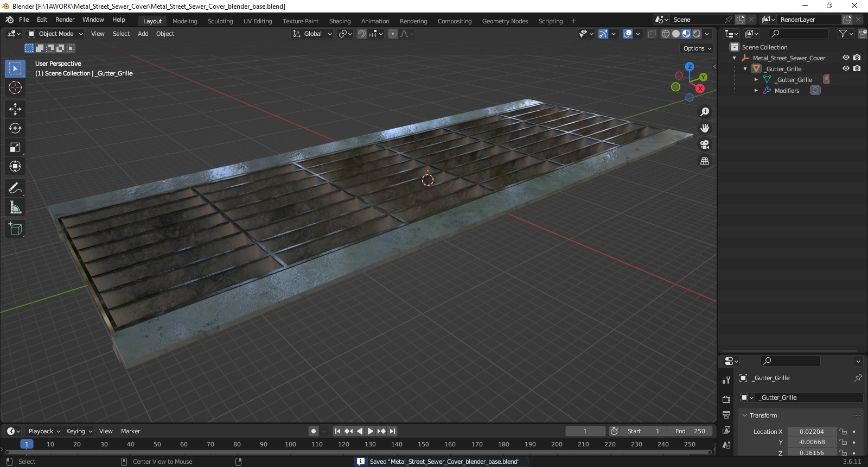Select the Measure tool
The image size is (868, 467).
point(15,207)
